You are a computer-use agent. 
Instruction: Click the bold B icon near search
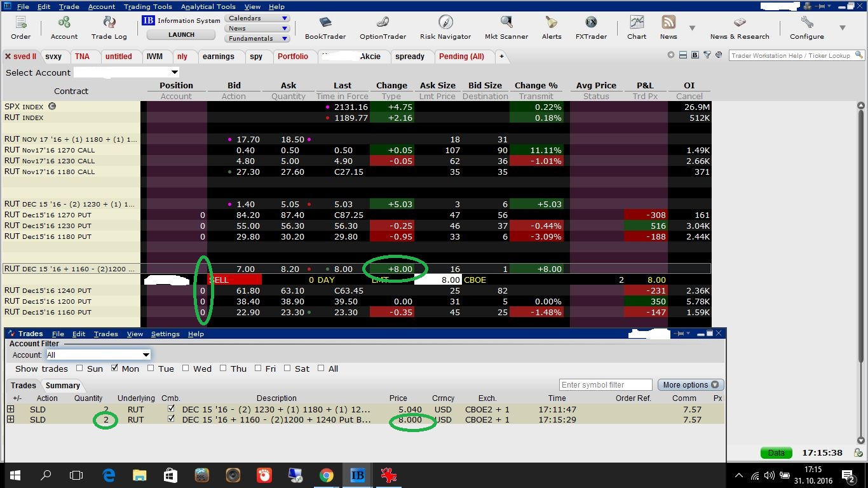(695, 55)
